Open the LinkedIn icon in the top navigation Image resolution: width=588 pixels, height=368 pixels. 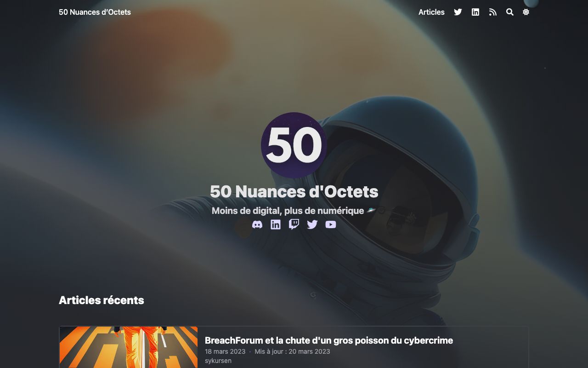tap(475, 12)
